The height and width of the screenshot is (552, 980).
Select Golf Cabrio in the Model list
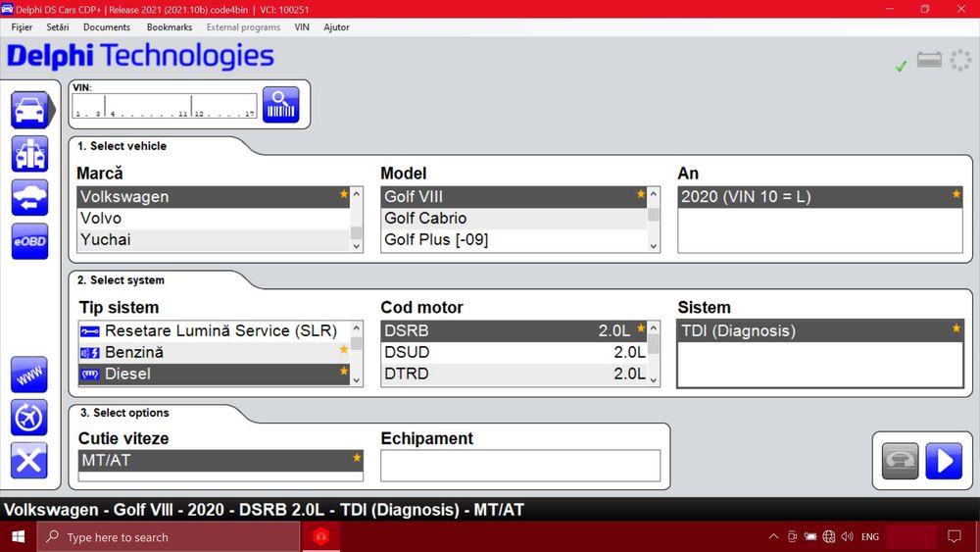point(514,219)
